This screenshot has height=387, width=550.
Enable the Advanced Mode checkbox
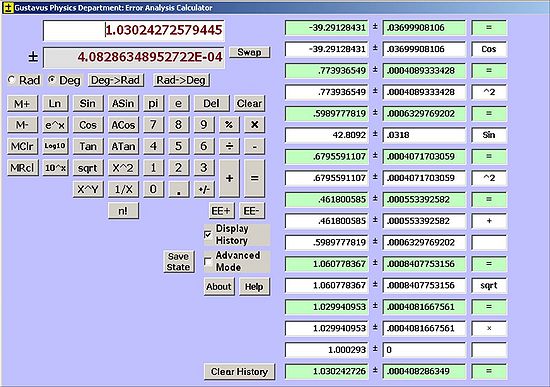click(x=208, y=261)
